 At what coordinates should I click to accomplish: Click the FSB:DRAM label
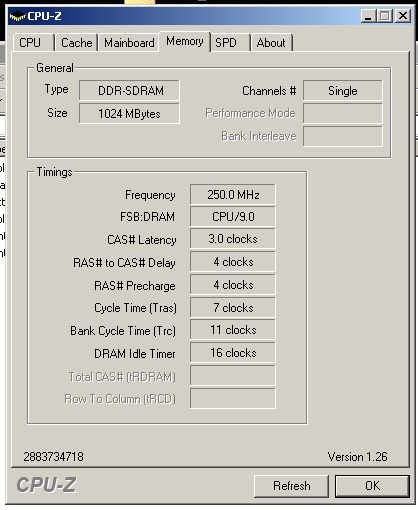click(x=147, y=217)
